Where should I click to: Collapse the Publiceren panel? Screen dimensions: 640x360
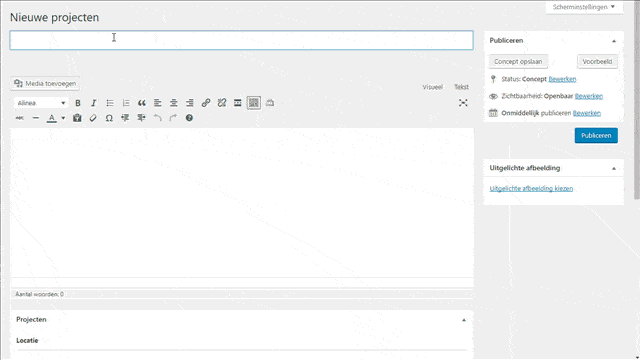coord(613,41)
